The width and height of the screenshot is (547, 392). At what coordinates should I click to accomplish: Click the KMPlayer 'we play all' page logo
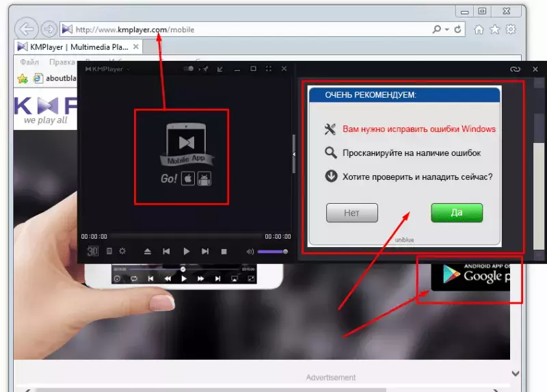pyautogui.click(x=46, y=110)
